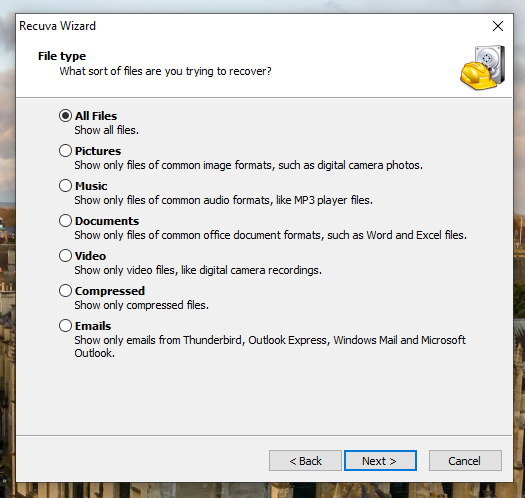Viewport: 525px width, 498px height.
Task: Go to the next wizard step
Action: coord(380,461)
